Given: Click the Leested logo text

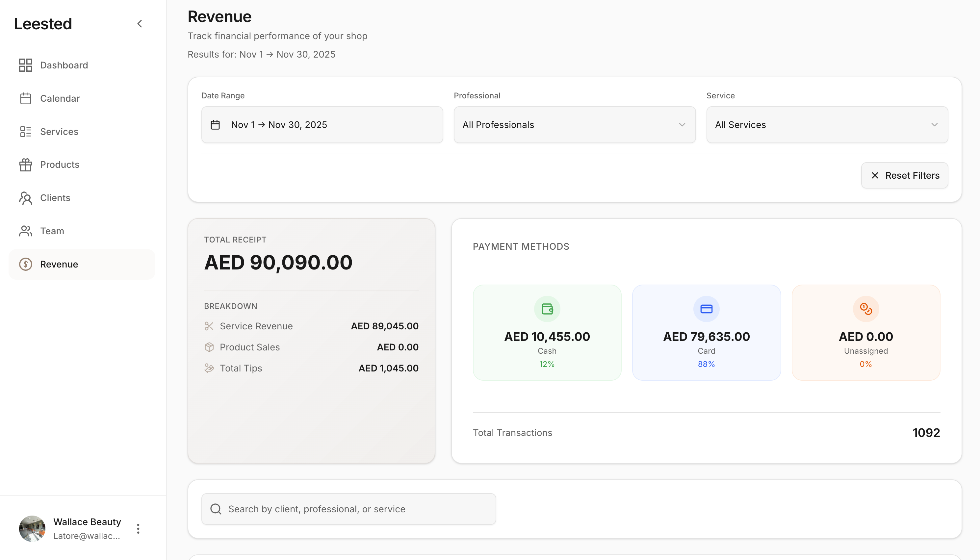Looking at the screenshot, I should [x=43, y=24].
